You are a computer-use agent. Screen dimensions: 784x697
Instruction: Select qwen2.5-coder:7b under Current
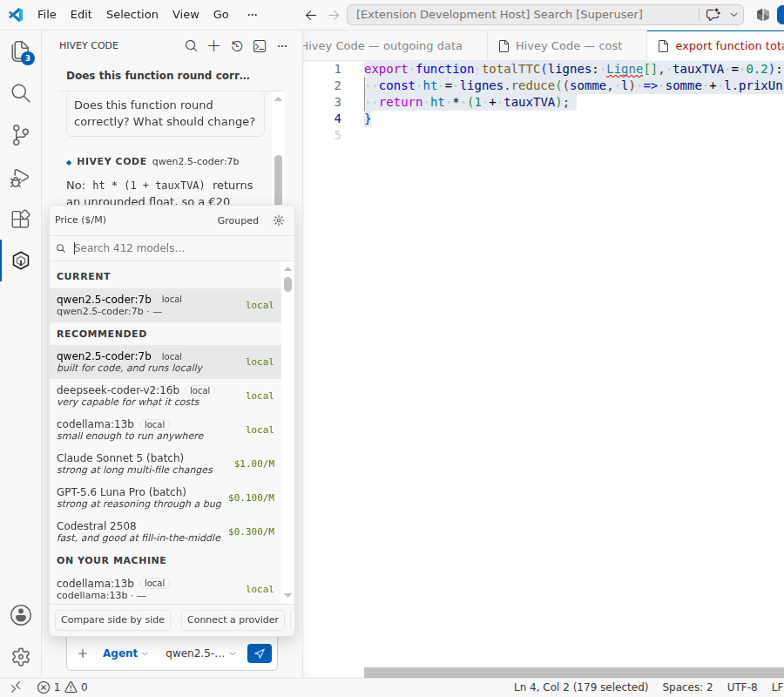[166, 305]
